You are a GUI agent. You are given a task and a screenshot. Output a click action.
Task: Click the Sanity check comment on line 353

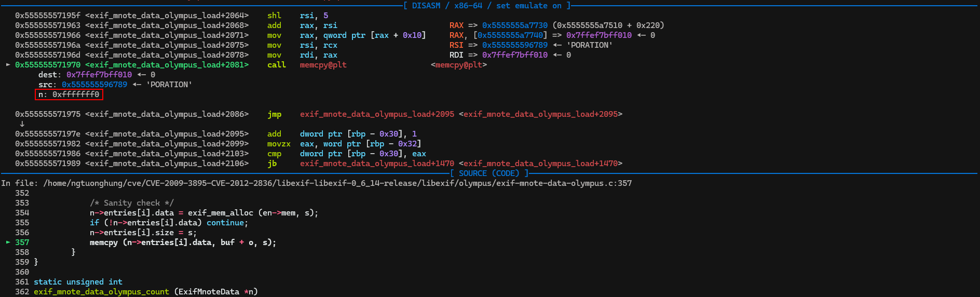(132, 203)
